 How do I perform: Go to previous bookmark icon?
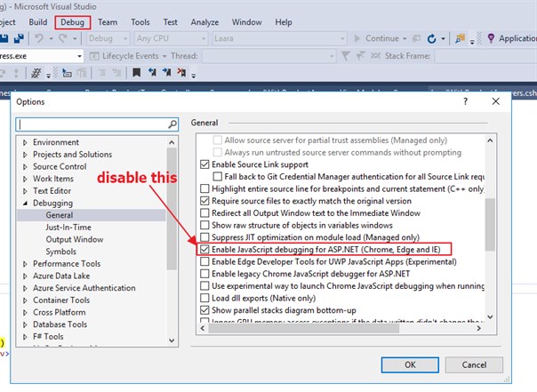(152, 72)
